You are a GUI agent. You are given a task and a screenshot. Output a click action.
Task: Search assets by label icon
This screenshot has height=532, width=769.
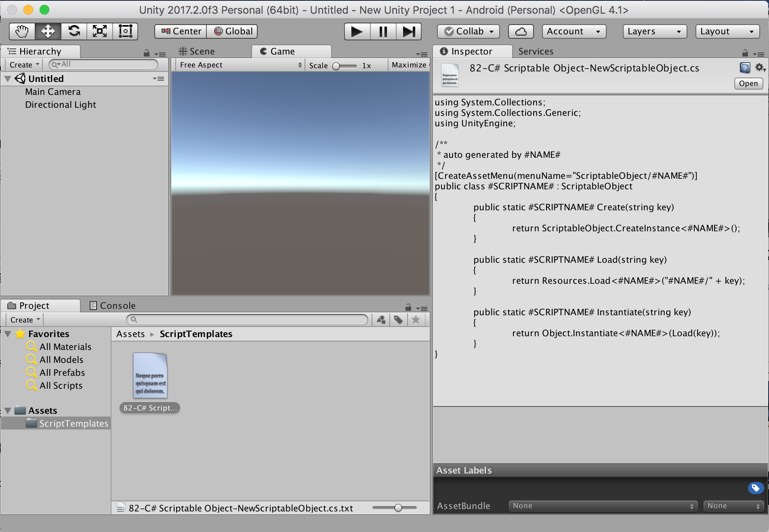399,320
